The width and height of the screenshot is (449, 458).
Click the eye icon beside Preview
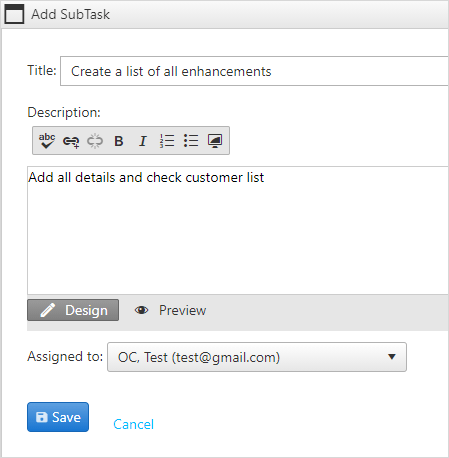coord(141,310)
